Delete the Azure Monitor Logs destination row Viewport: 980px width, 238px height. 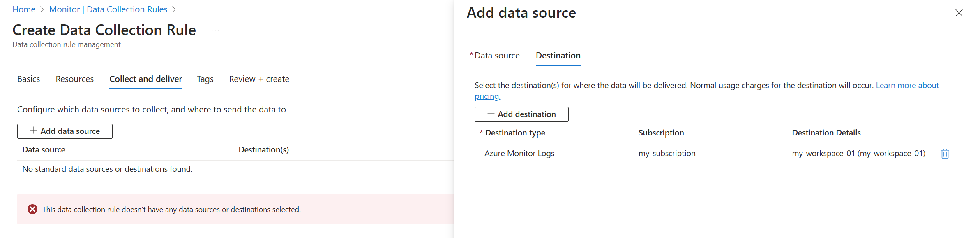[x=945, y=154]
